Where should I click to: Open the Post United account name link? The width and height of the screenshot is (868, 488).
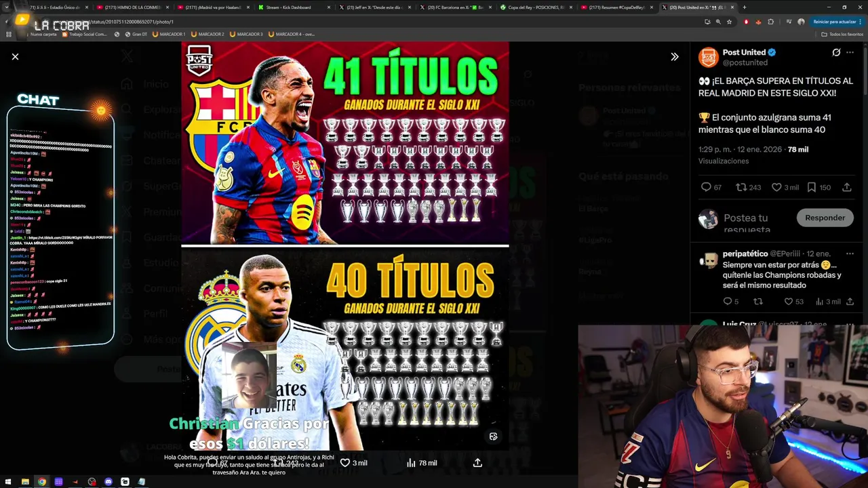tap(744, 52)
